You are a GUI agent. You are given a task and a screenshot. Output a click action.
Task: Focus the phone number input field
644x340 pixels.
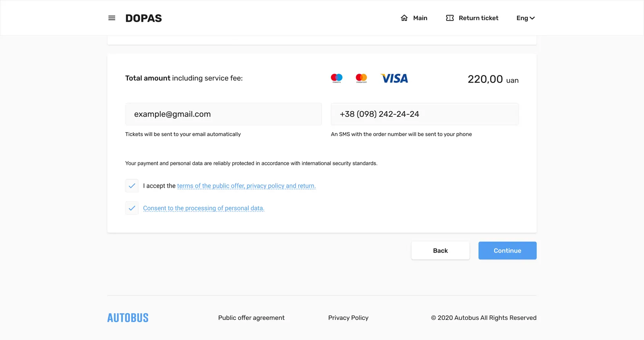[425, 114]
